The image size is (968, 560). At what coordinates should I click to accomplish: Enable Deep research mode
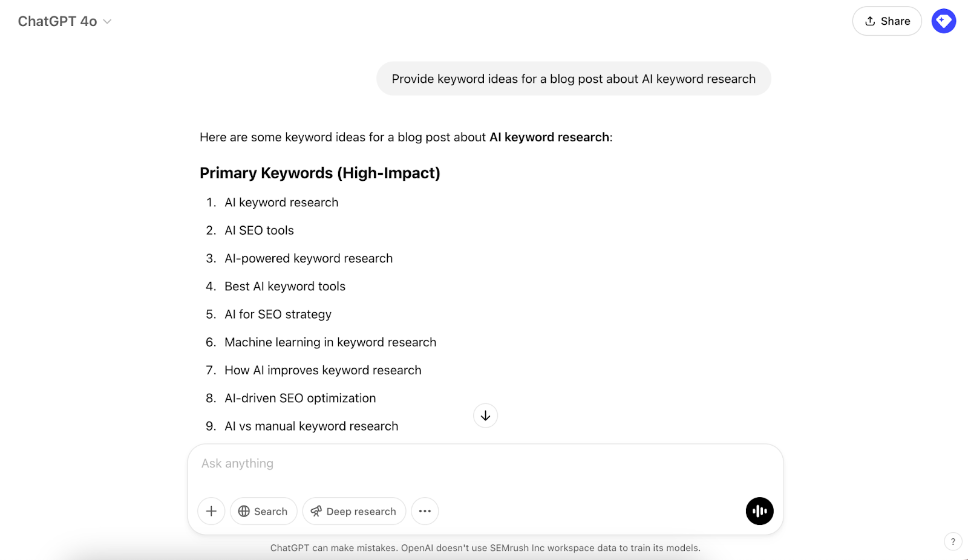click(354, 511)
